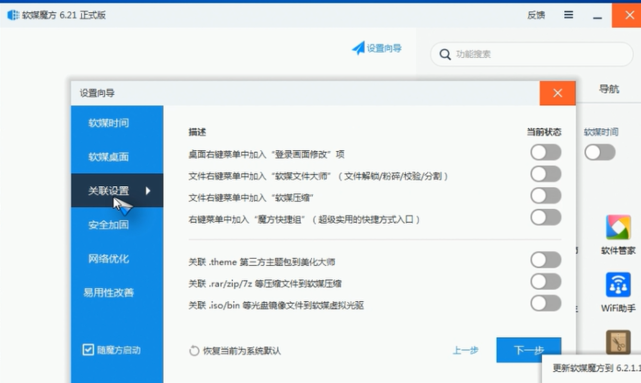Screen dimensions: 641x383
Task: Click the search magnifier icon
Action: (445, 54)
